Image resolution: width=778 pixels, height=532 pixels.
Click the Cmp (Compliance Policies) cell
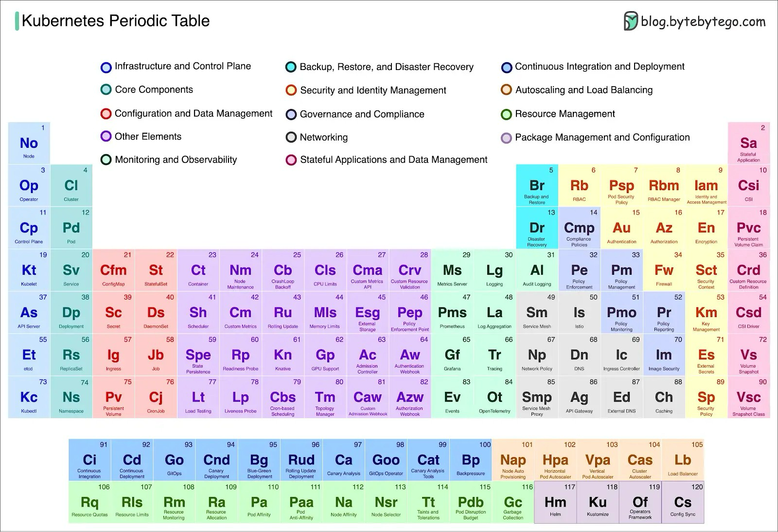pyautogui.click(x=580, y=228)
